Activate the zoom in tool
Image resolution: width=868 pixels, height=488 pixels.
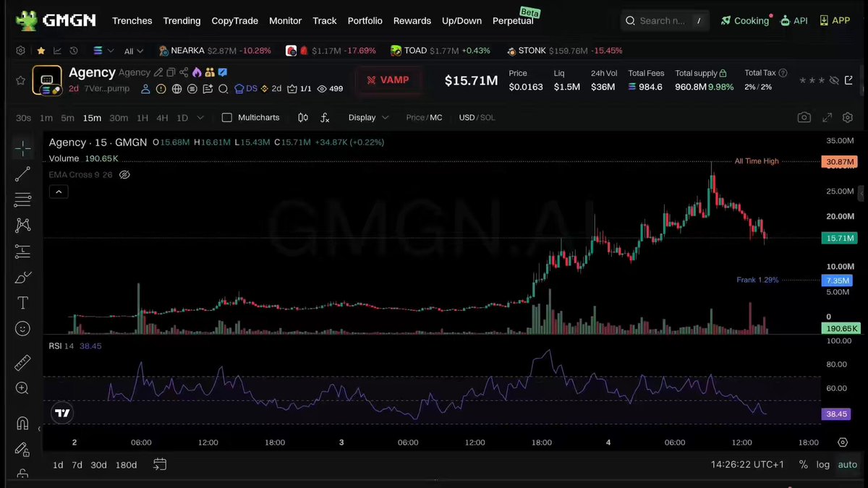22,388
